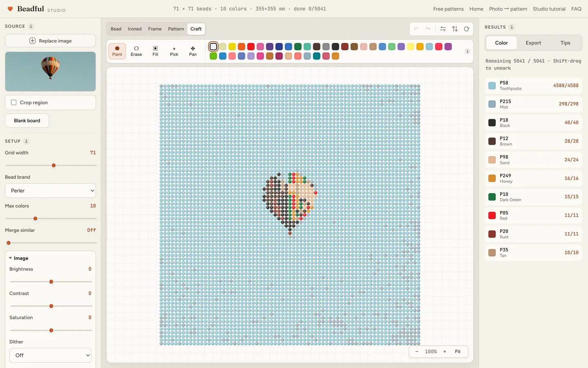588x368 pixels.
Task: Click the hot air balloon source thumbnail
Action: [x=51, y=72]
